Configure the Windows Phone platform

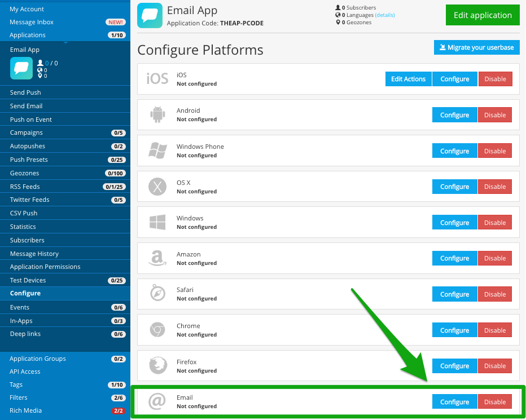point(454,151)
